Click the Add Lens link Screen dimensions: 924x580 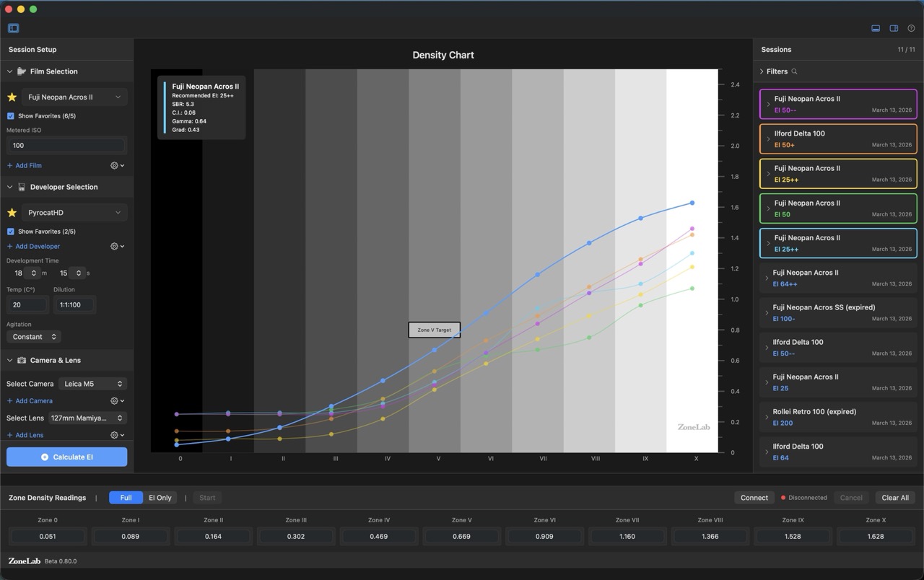pyautogui.click(x=25, y=435)
